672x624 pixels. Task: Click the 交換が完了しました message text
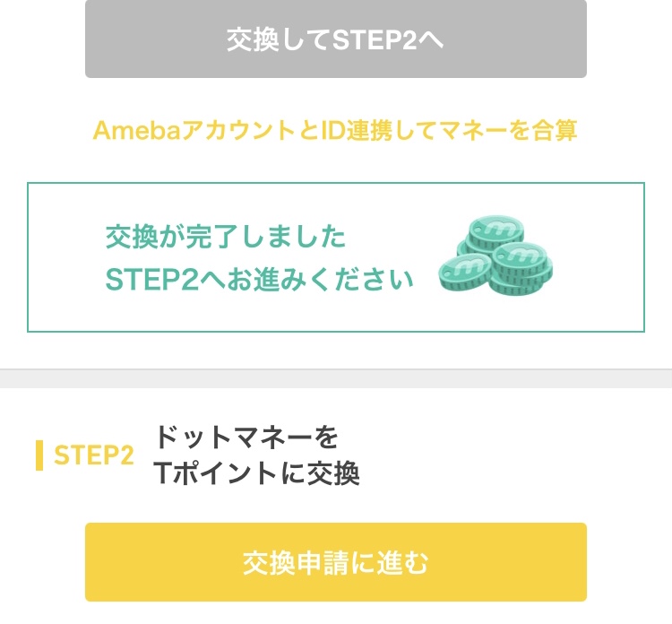click(225, 238)
